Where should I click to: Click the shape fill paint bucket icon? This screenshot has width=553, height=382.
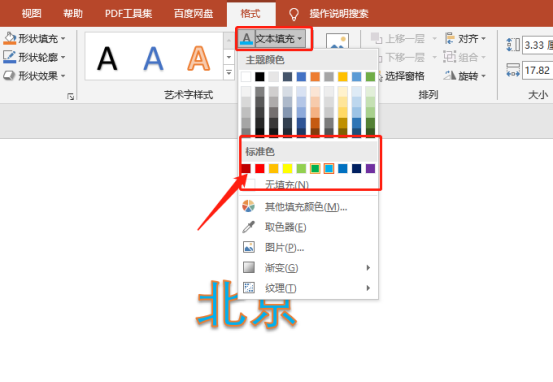(x=10, y=38)
